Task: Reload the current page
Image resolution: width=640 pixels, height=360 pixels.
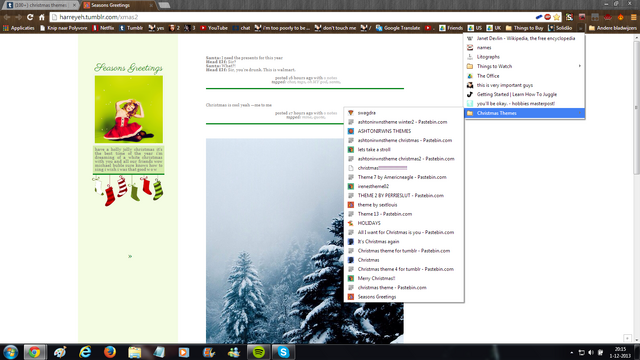Action: click(x=30, y=17)
